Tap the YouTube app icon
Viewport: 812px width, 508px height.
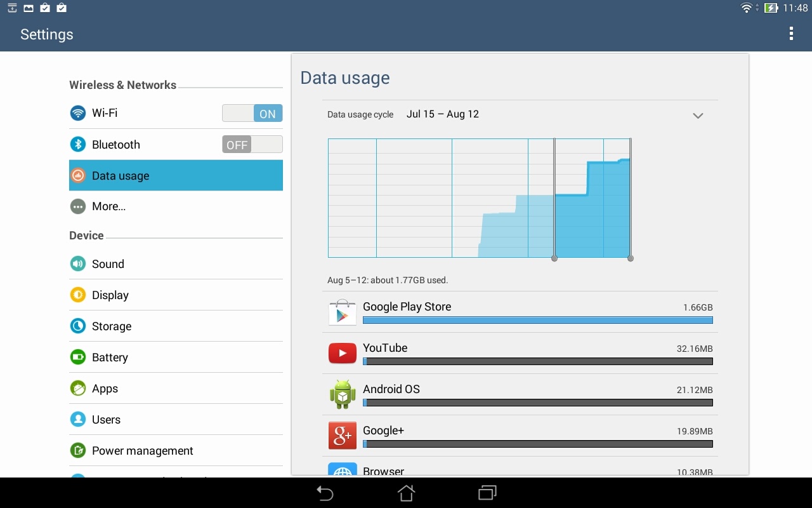[343, 353]
